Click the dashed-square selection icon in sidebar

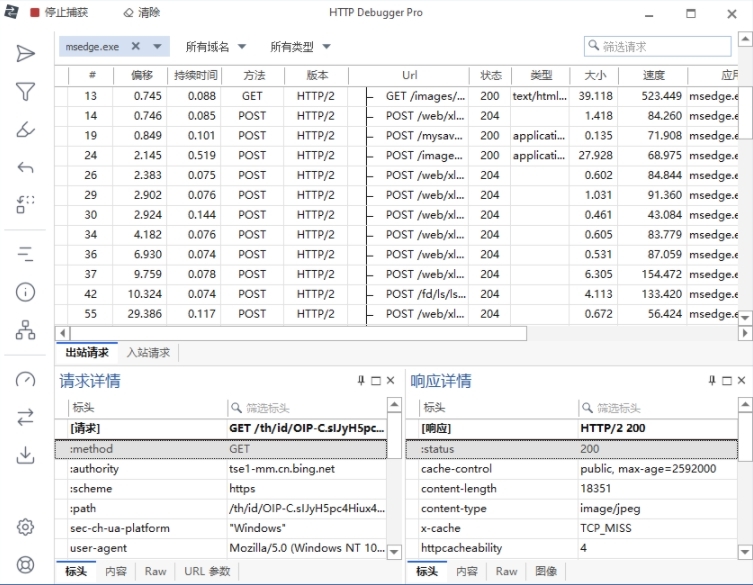coord(25,205)
